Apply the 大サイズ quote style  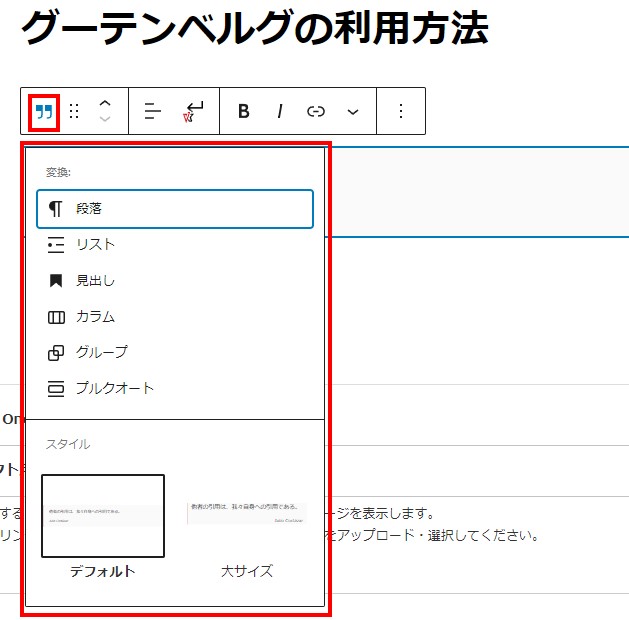[x=246, y=516]
